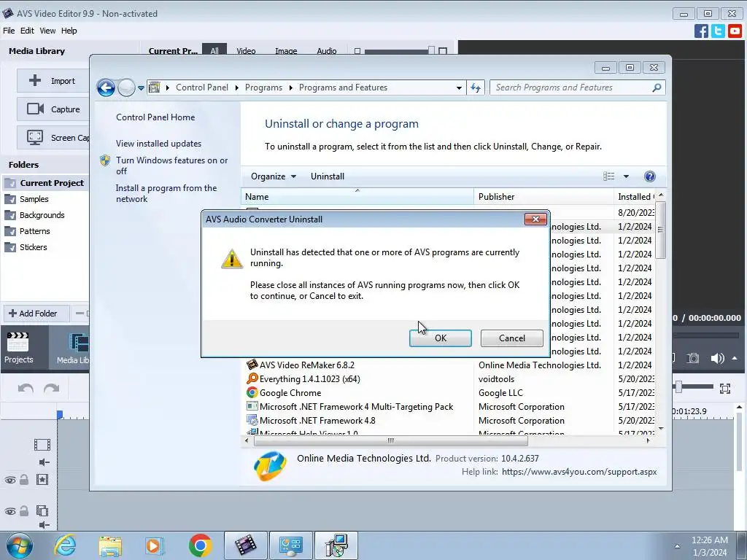Select the Current Project folder
This screenshot has width=747, height=560.
click(x=46, y=183)
